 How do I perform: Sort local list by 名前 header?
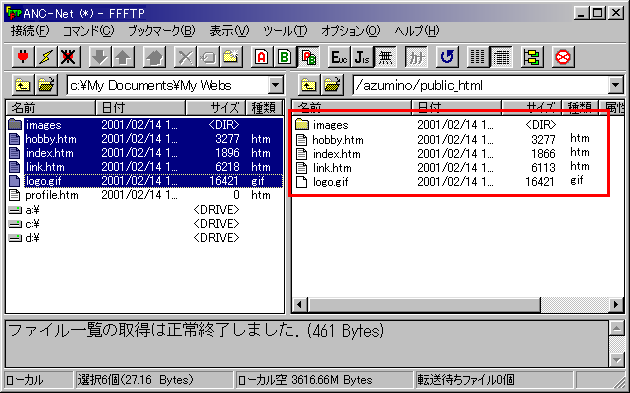point(51,108)
